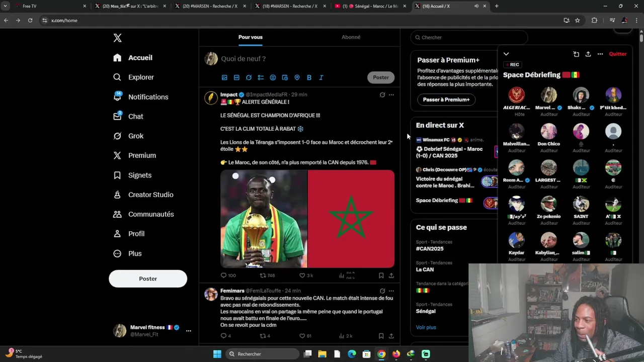Open Notifications in the sidebar
The width and height of the screenshot is (644, 362).
[x=141, y=97]
